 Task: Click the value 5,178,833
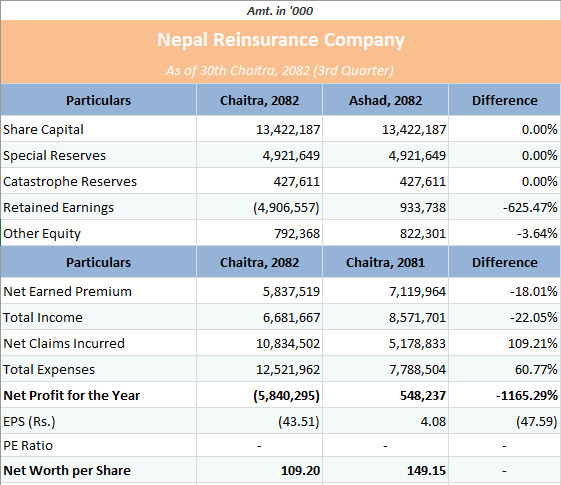[417, 344]
